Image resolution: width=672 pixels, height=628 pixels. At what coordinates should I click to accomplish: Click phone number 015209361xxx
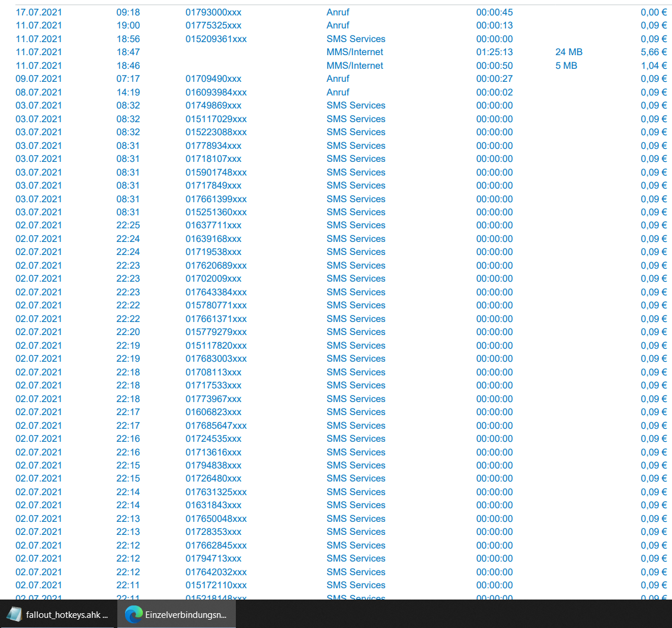tap(216, 39)
